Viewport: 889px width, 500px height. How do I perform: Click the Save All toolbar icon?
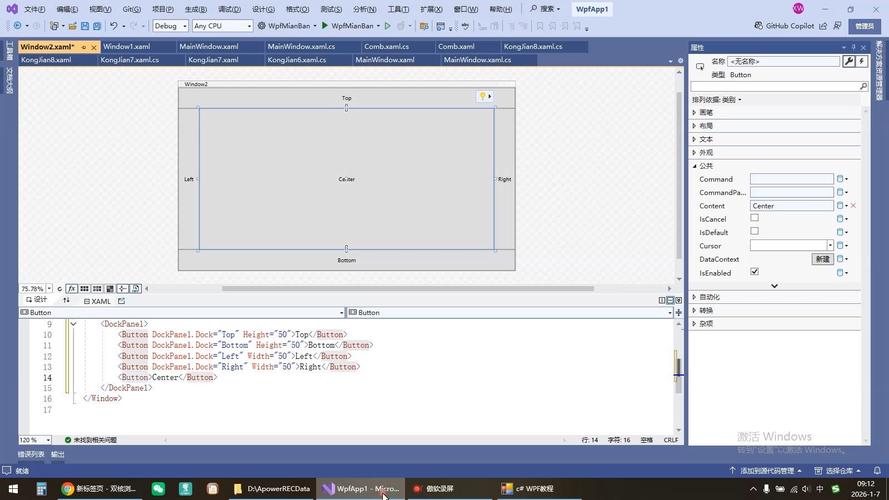coord(97,26)
